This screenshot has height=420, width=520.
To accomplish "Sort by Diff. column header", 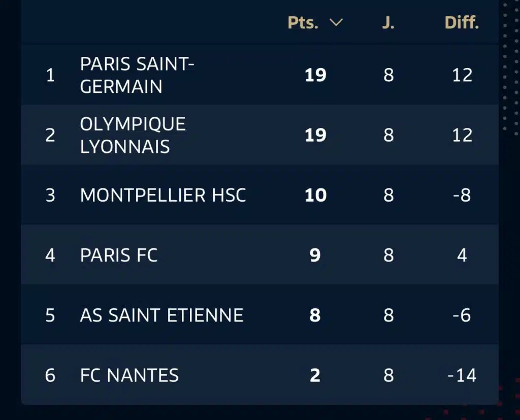I will [x=462, y=23].
